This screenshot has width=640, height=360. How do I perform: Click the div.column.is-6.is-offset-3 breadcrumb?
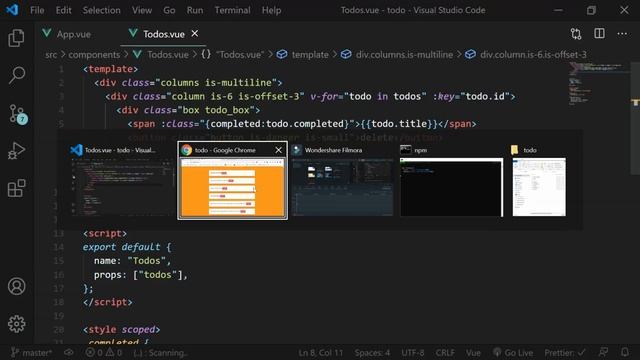coord(526,55)
